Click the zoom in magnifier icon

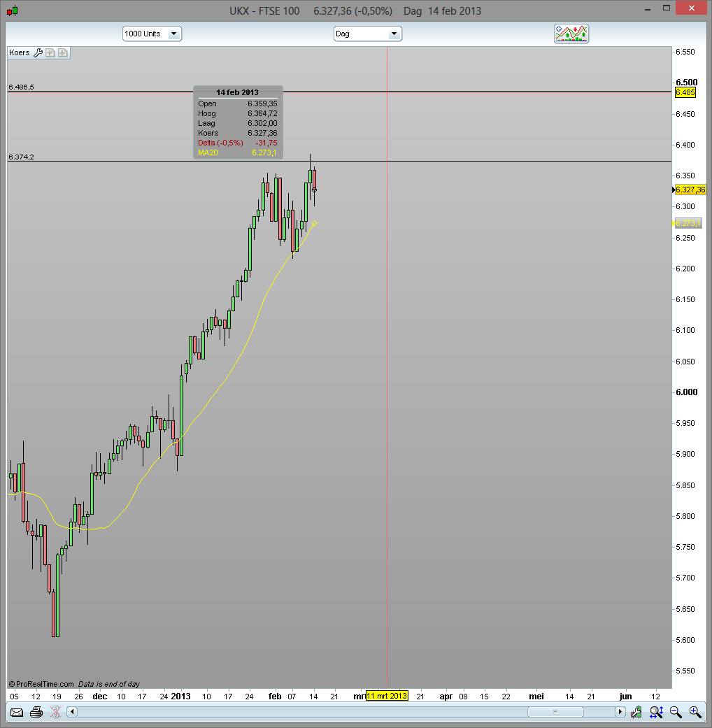point(695,712)
